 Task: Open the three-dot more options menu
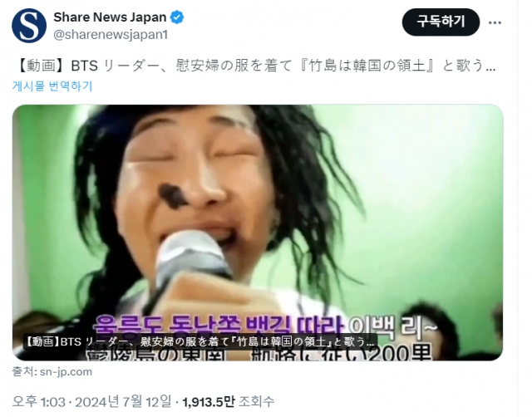(x=495, y=22)
